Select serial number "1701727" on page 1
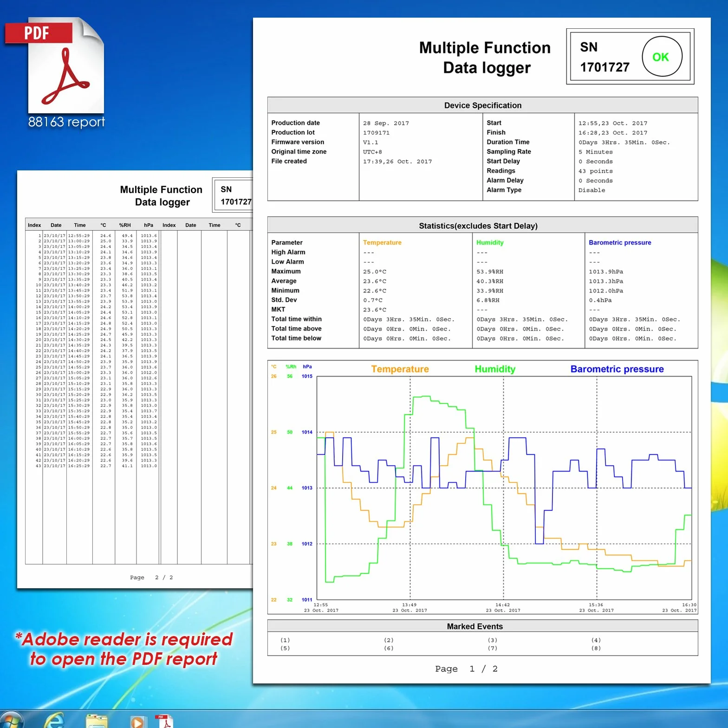The width and height of the screenshot is (728, 728). [x=604, y=68]
